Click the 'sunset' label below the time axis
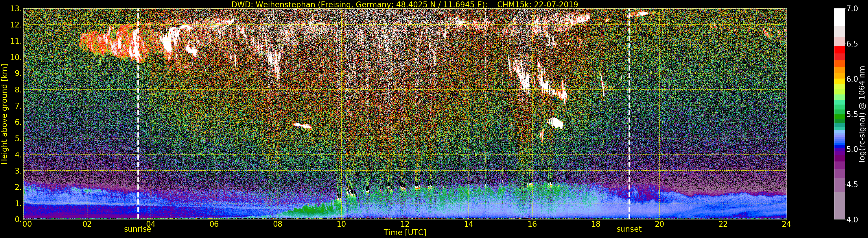The image size is (868, 238). point(629,229)
